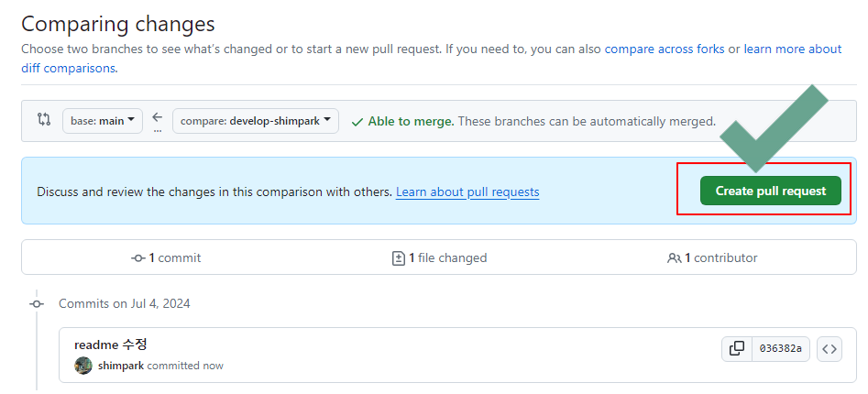Viewport: 868px width, 394px height.
Task: Open the compare: develop-shimpark dropdown
Action: coord(256,121)
